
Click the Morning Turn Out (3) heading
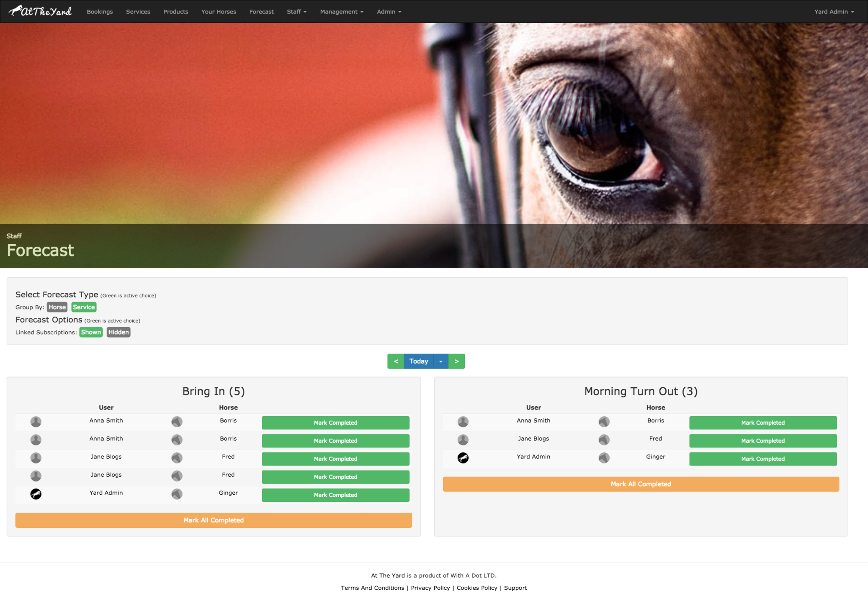click(641, 391)
